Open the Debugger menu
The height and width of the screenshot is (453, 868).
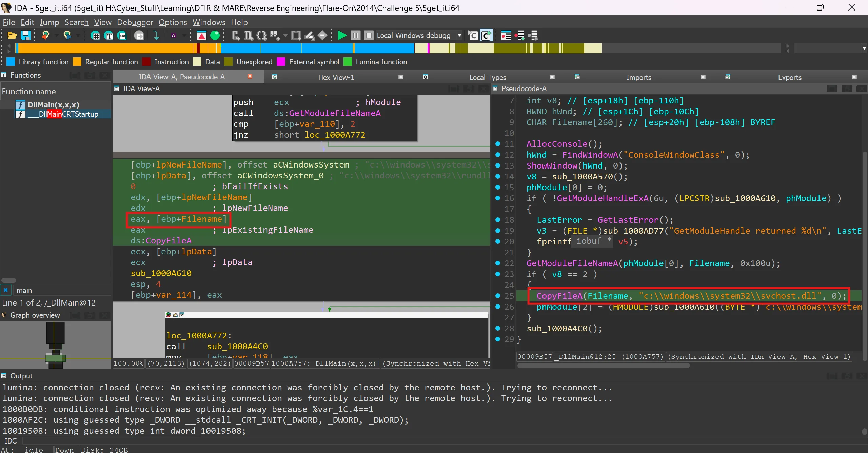135,22
